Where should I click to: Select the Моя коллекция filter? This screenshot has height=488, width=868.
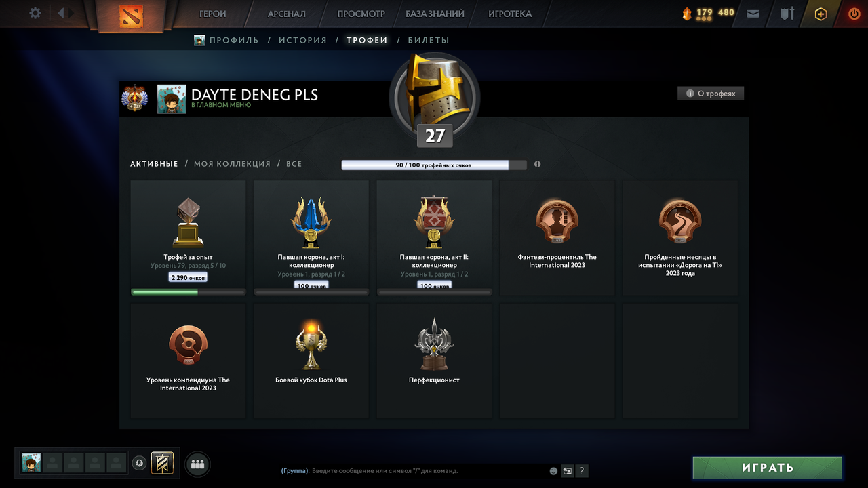232,164
